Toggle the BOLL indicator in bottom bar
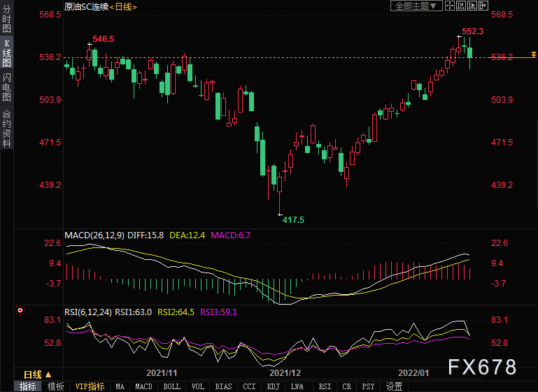Viewport: 538px width, 392px height. tap(171, 386)
